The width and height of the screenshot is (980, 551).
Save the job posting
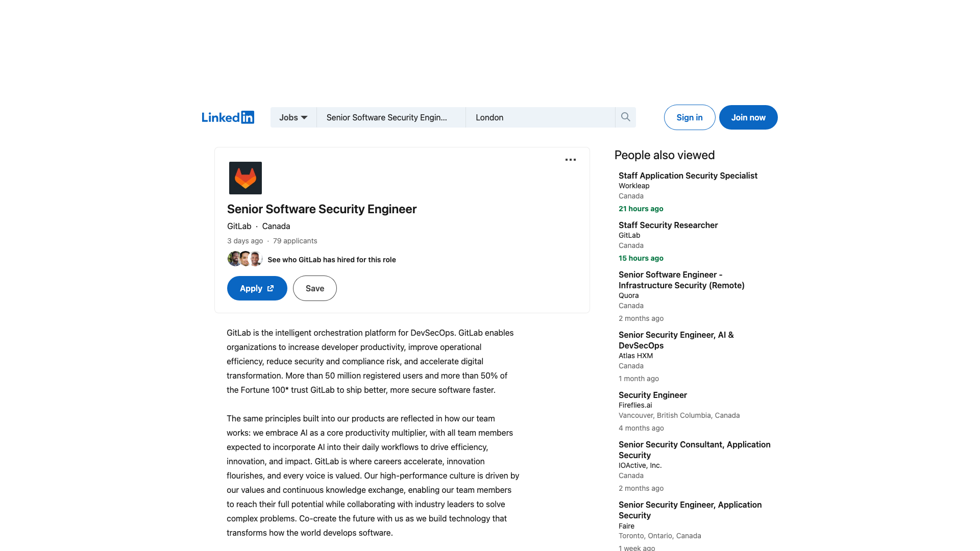point(315,288)
